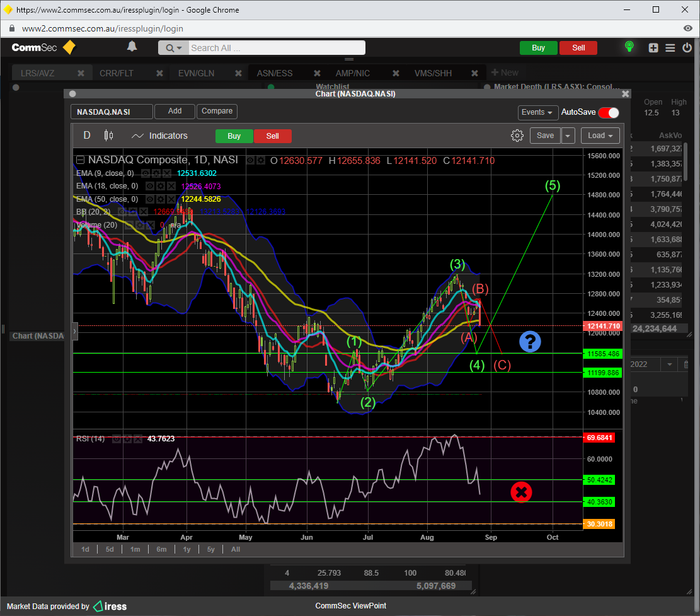This screenshot has width=700, height=616.
Task: Click the Compare button
Action: [217, 111]
